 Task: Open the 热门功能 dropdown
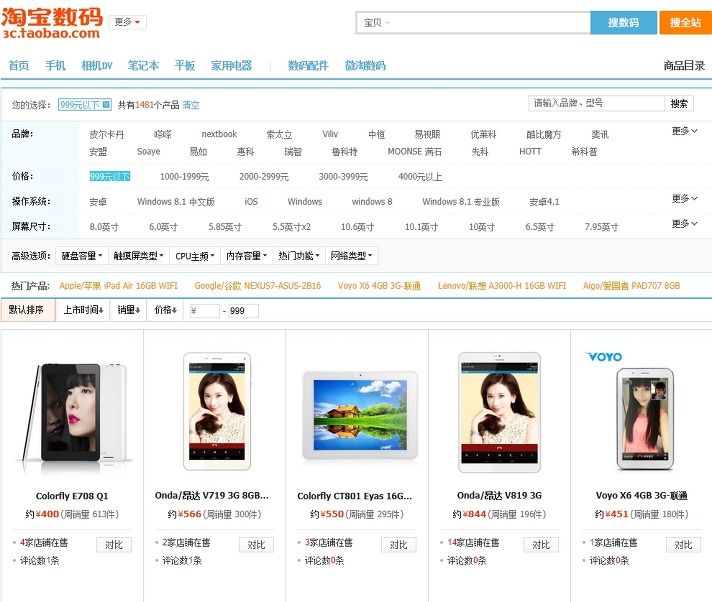pyautogui.click(x=299, y=256)
